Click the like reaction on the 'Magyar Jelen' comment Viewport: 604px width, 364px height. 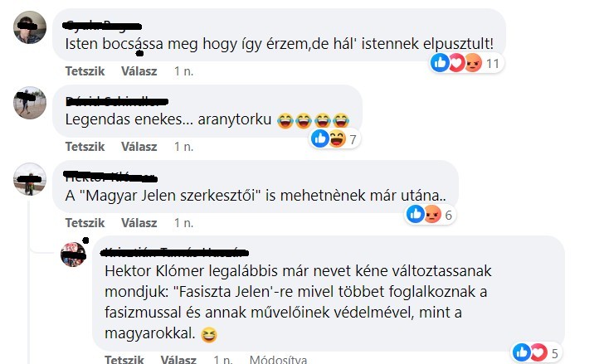pos(416,214)
